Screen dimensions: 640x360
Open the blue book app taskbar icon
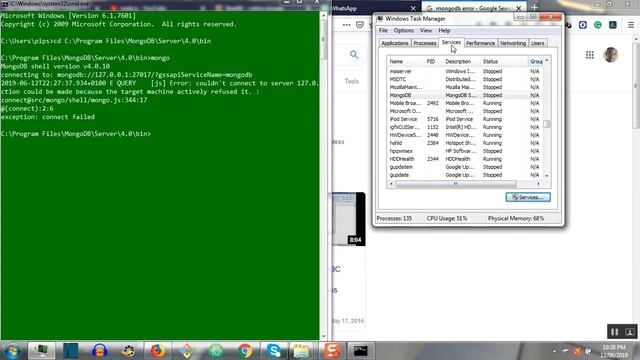(71, 351)
